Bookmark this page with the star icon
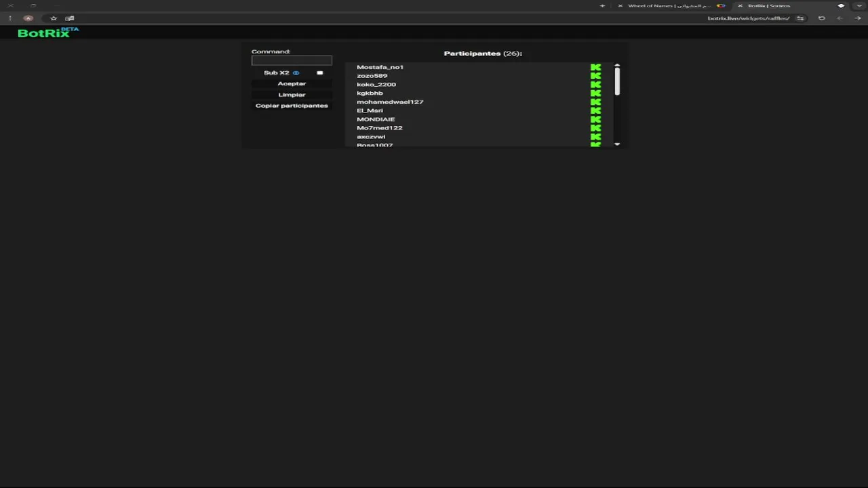The height and width of the screenshot is (488, 868). coord(54,18)
